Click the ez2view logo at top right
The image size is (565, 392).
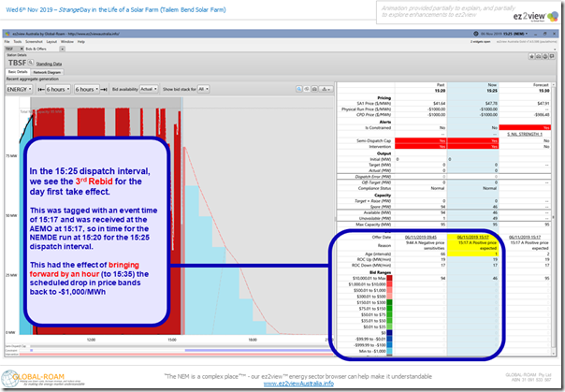(536, 17)
